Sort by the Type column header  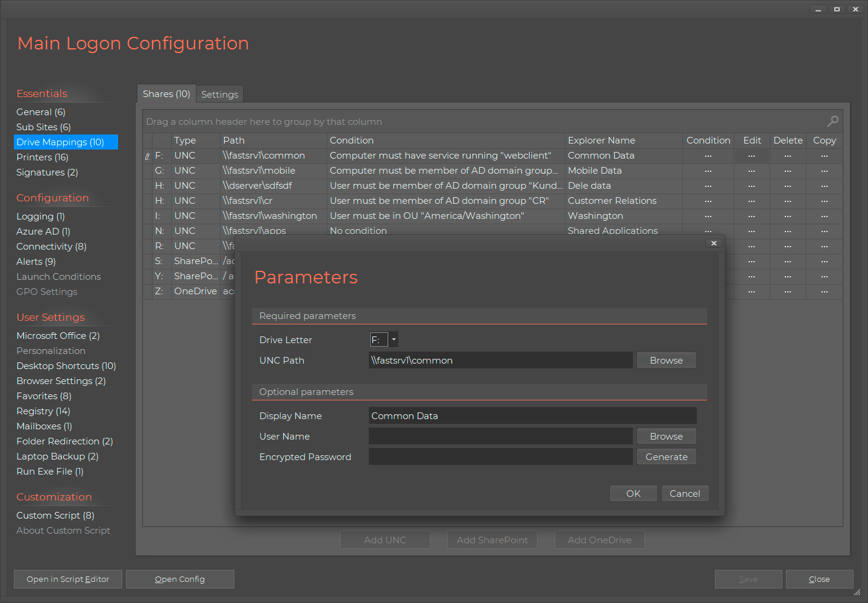tap(195, 140)
